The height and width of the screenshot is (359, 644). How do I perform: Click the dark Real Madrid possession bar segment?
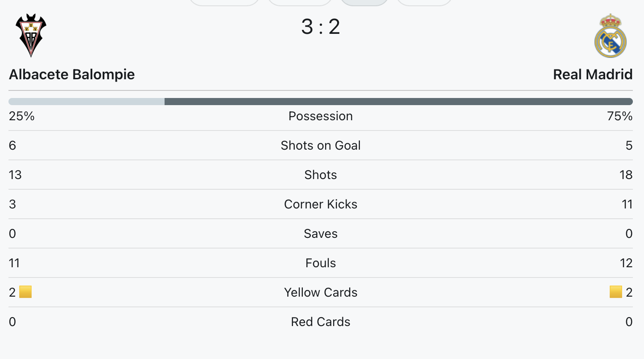tap(398, 102)
